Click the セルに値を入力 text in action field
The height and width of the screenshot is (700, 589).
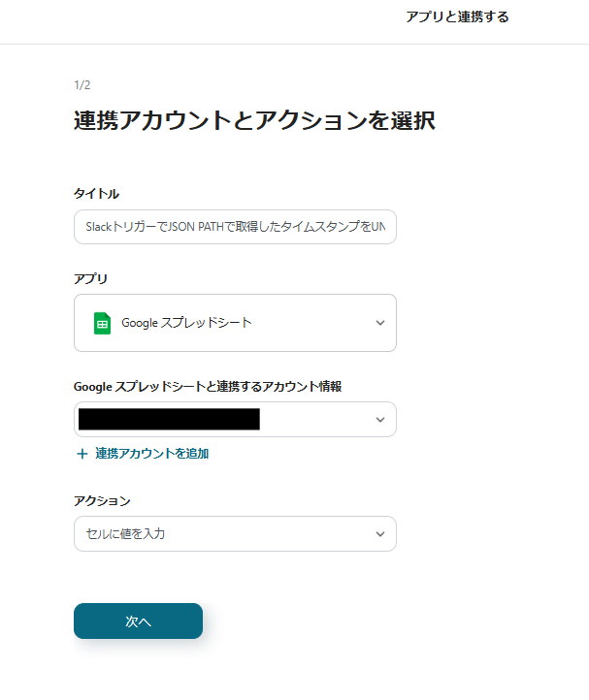coord(125,533)
